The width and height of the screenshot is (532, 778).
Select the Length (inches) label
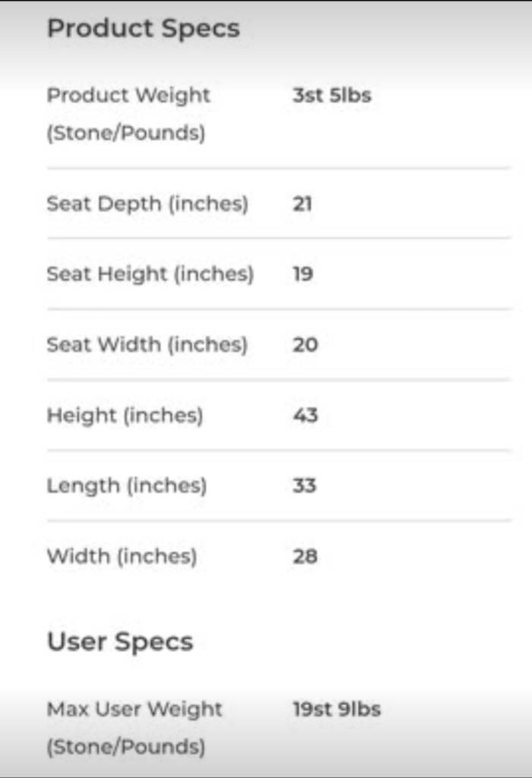point(127,485)
